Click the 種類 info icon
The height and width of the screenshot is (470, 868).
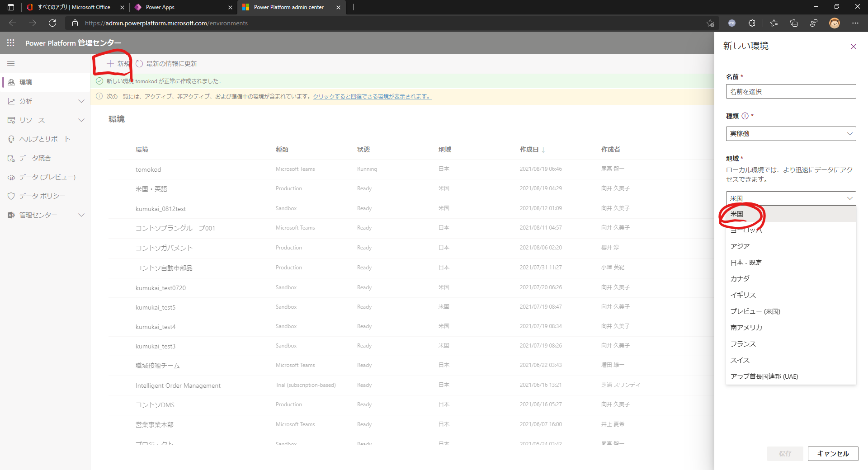745,116
